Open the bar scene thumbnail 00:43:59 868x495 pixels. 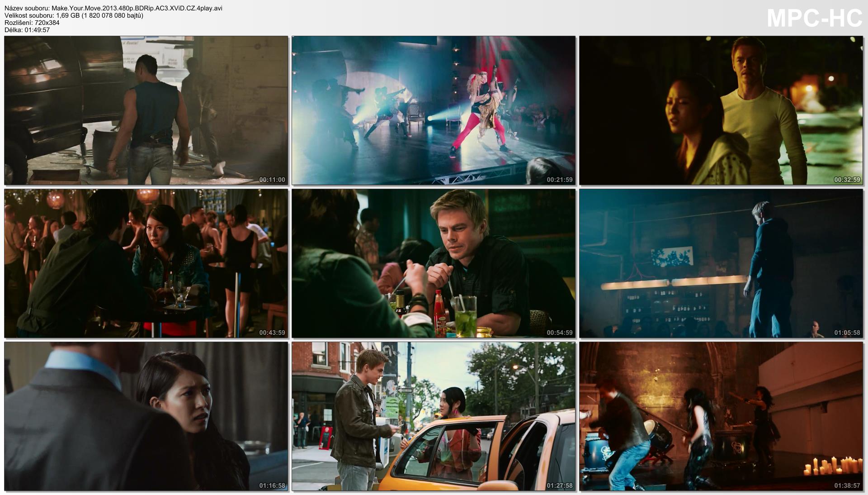coord(146,263)
